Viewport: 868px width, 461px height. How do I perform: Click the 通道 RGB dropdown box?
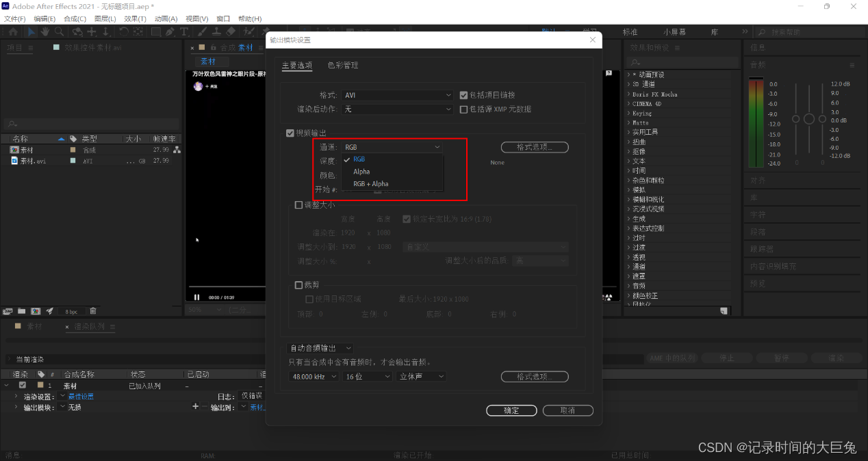click(x=392, y=147)
